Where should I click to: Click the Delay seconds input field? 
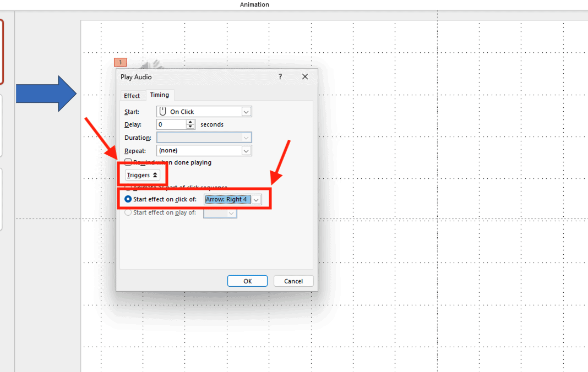coord(171,124)
